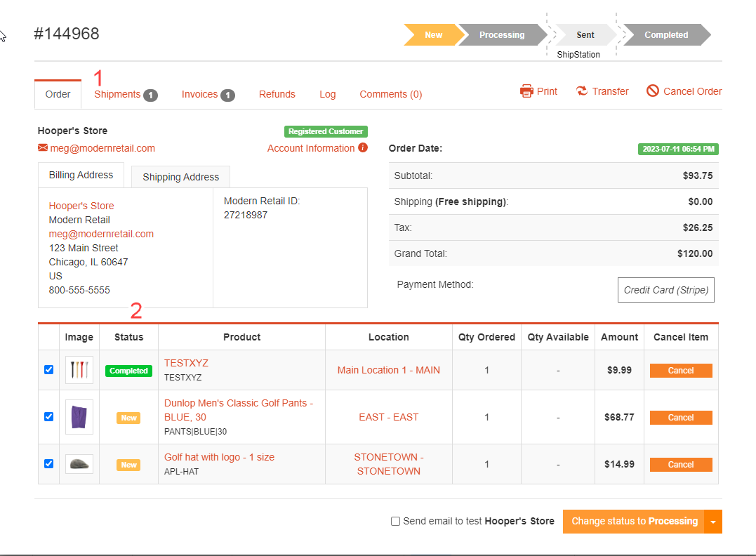
Task: Click the Cancel Order prohibition icon
Action: (652, 91)
